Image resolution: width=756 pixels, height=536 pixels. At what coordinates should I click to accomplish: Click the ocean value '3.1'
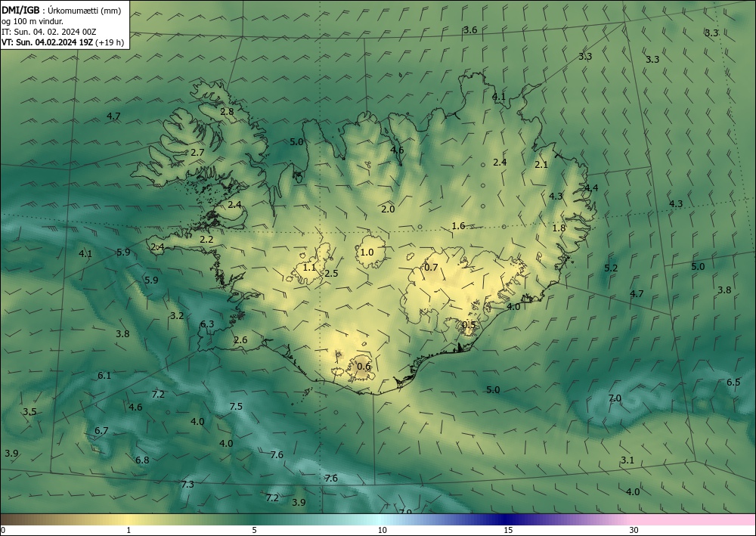(x=627, y=460)
